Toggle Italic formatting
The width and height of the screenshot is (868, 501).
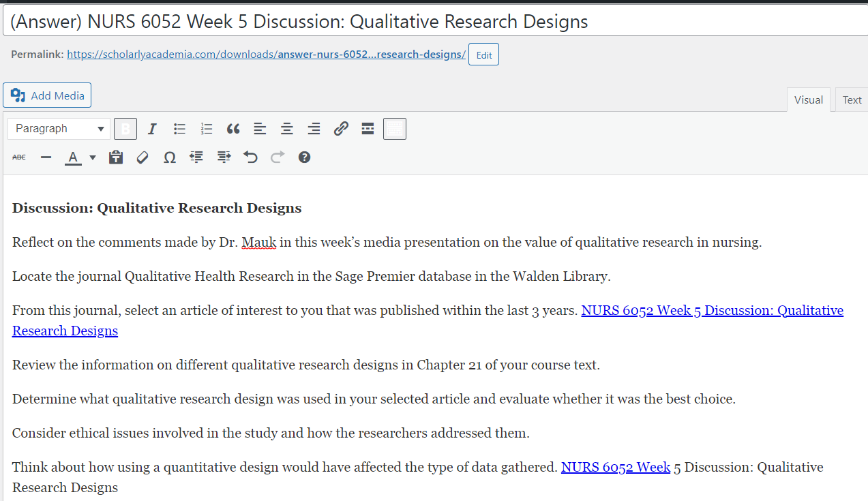coord(152,129)
